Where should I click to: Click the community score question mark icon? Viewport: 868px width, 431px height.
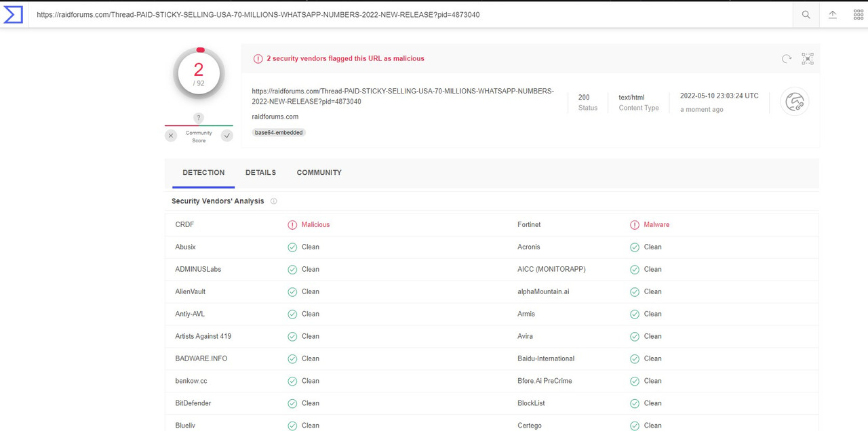click(198, 118)
